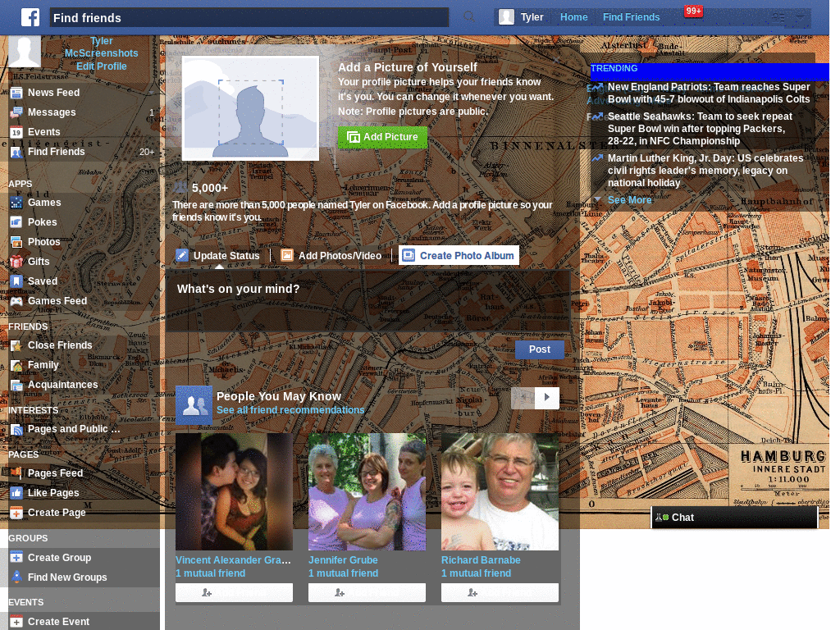Open Vincent Alexander's profile photo
Screen dimensions: 840x630
coord(234,492)
